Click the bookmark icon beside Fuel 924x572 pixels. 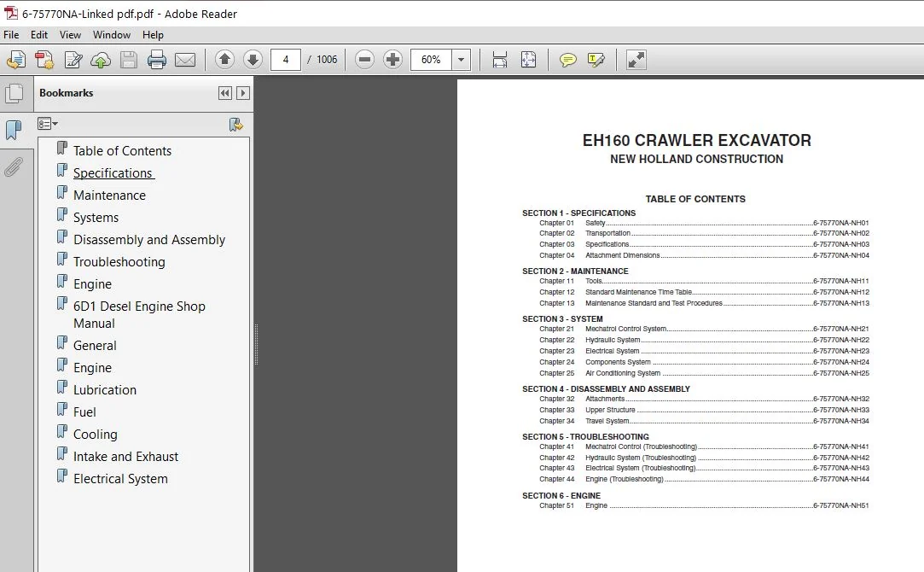62,409
